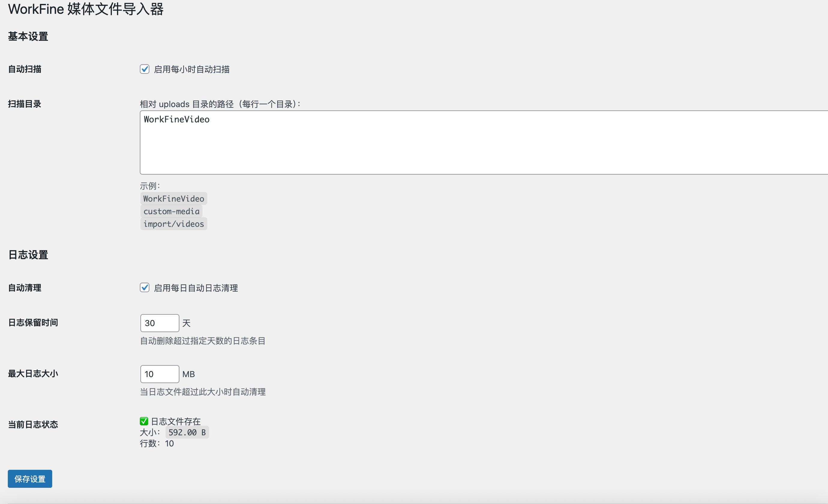The width and height of the screenshot is (828, 504).
Task: Click the WorkFineVideo example code tag
Action: pyautogui.click(x=174, y=199)
